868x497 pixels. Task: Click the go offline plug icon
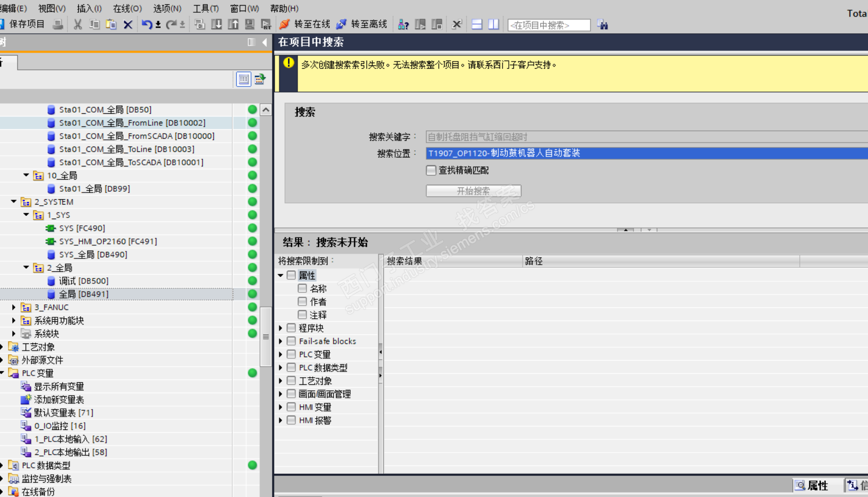coord(341,24)
